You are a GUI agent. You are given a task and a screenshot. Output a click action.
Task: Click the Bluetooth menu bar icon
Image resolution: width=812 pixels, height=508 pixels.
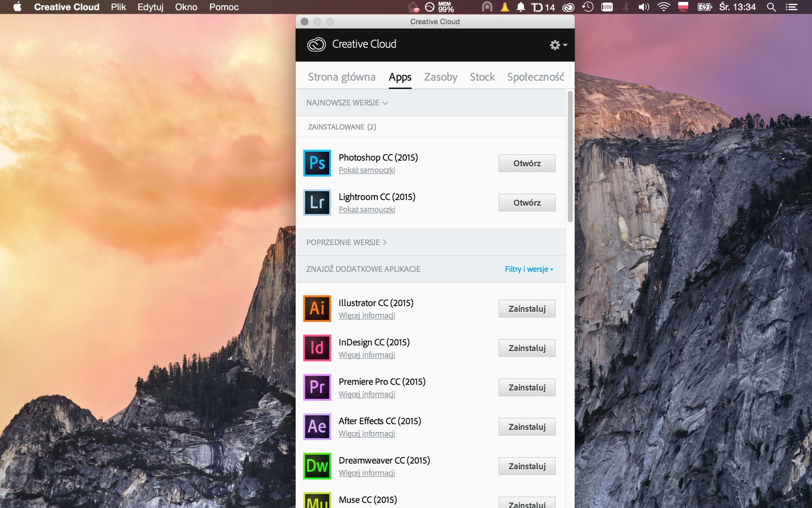click(626, 7)
